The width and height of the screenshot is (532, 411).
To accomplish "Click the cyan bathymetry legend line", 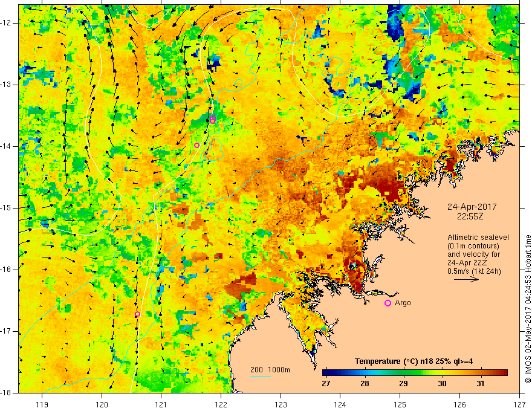I will (260, 377).
